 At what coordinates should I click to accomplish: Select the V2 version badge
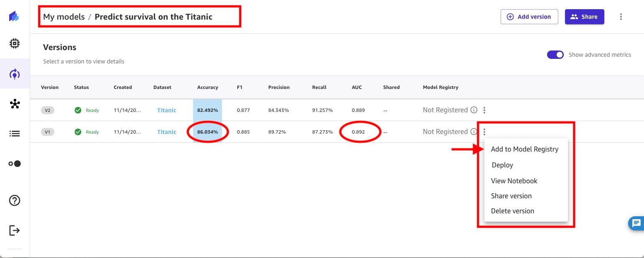pyautogui.click(x=48, y=110)
